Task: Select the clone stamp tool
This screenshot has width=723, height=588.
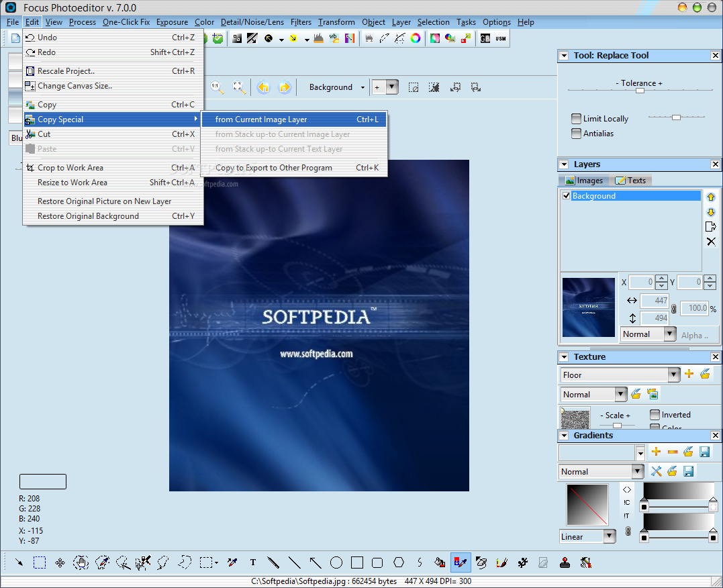Action: [565, 562]
